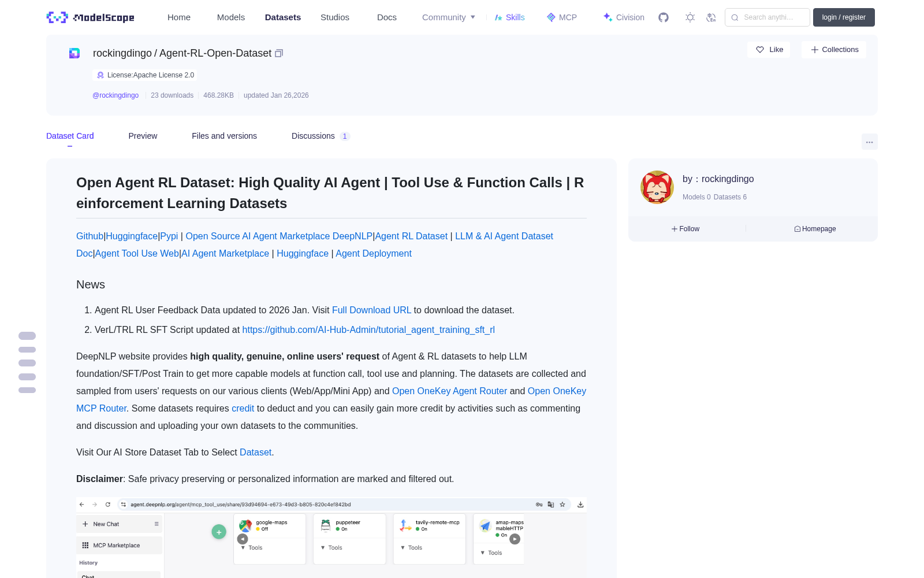
Task: Open the embedded agent.deepnlp.org screenshot image
Action: pos(331,538)
